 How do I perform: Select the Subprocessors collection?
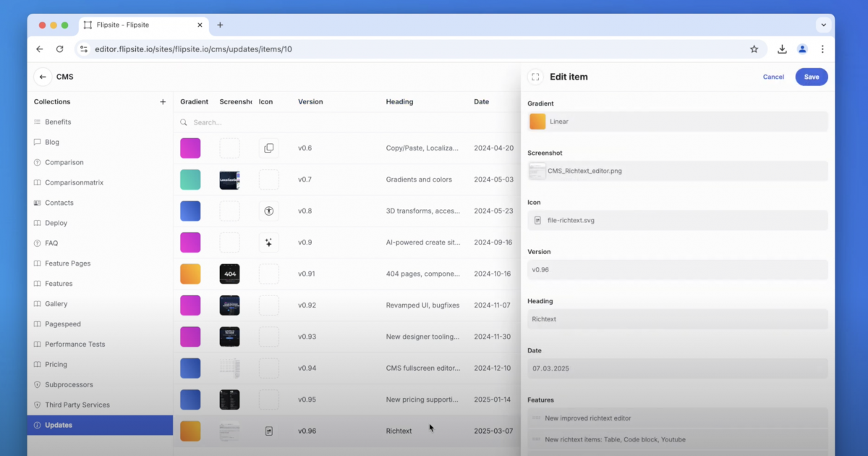pyautogui.click(x=100, y=385)
